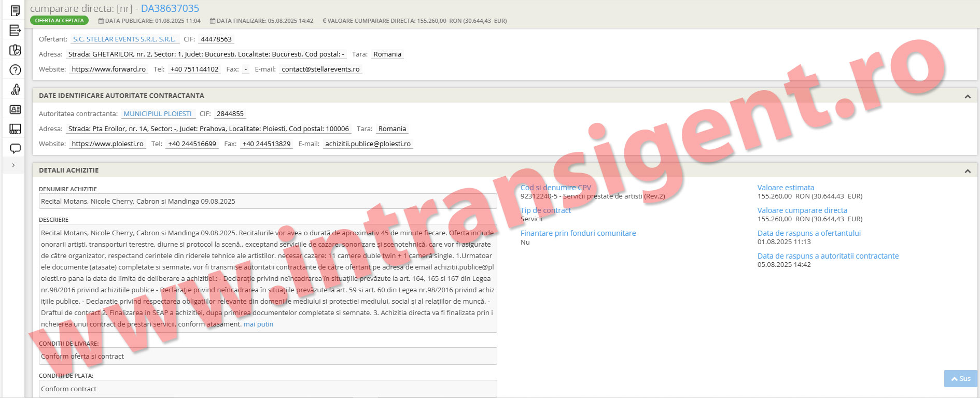Click the DA38637035 purchase number

[170, 9]
